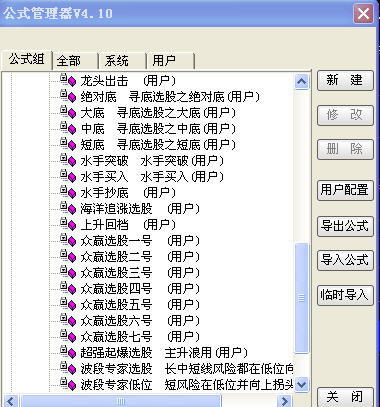The width and height of the screenshot is (380, 407).
Task: Click the formula icon beside 波段专家低位
Action: point(68,384)
